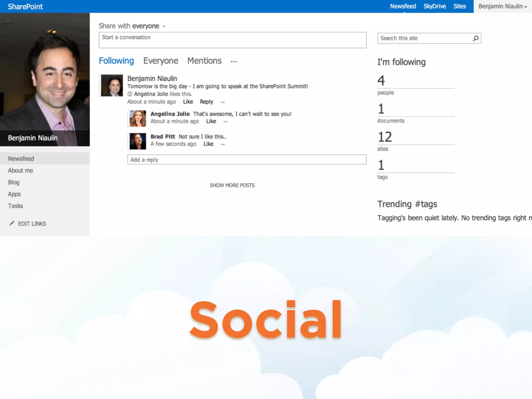Select Newsfeed in left sidebar
Screen dimensions: 532x399
45,158
